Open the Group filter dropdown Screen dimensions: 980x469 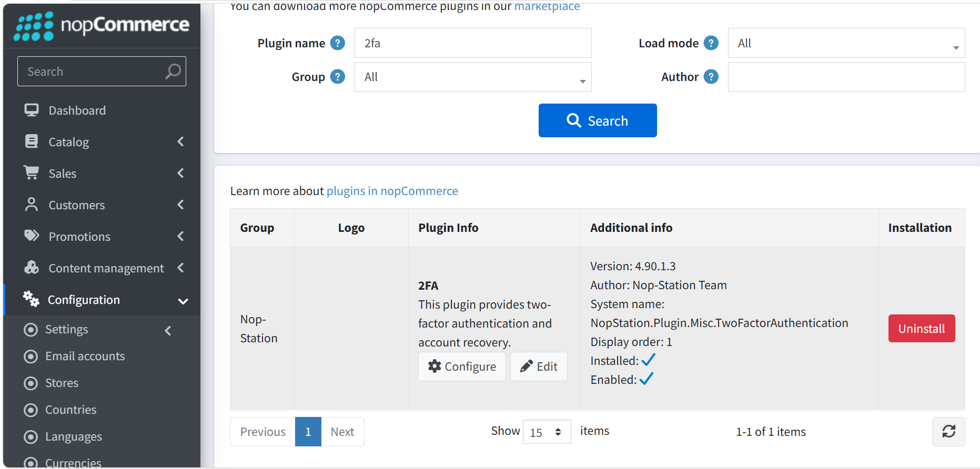(473, 77)
